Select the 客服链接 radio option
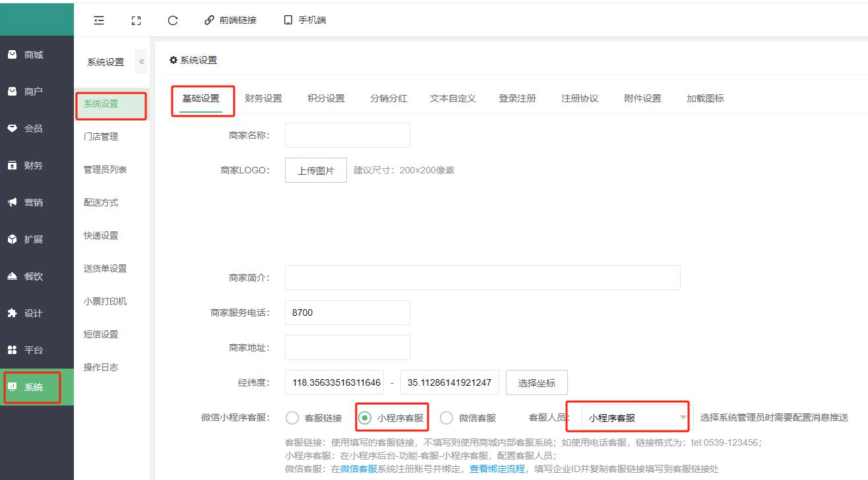The width and height of the screenshot is (868, 480). coord(292,417)
